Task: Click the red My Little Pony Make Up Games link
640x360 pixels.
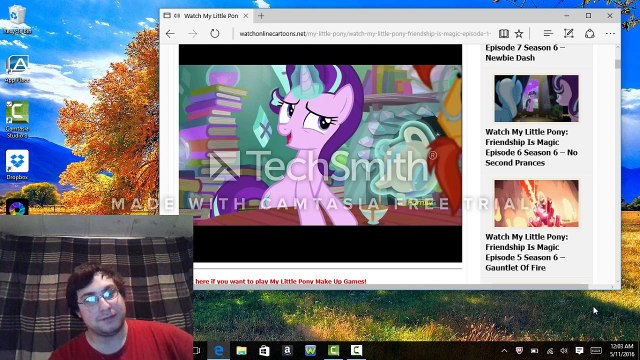Action: (x=280, y=281)
